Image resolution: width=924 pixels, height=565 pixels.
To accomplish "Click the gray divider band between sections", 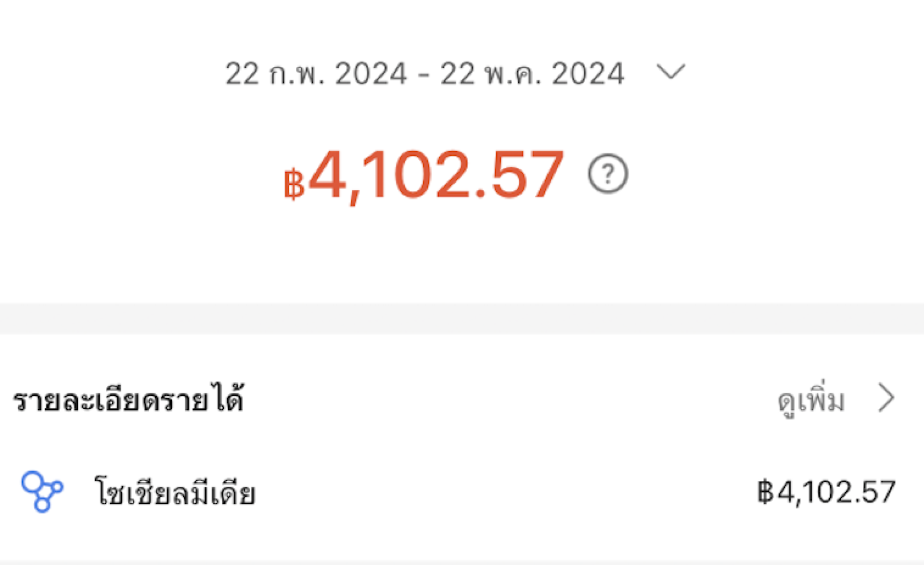I will 462,318.
